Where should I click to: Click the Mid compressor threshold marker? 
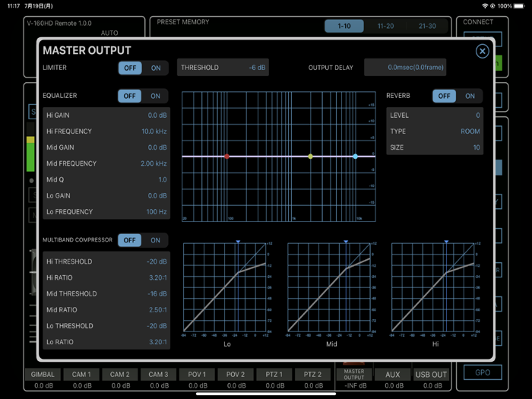tap(346, 242)
